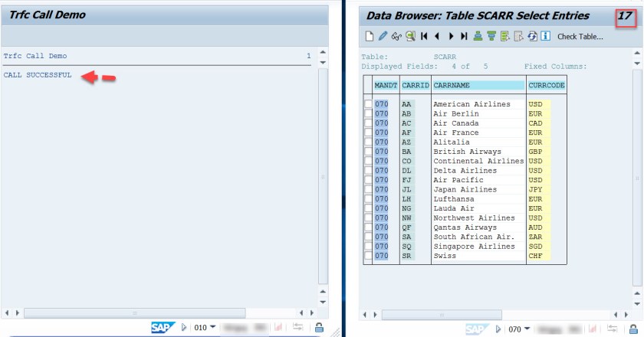Click the AUD currency cell
The width and height of the screenshot is (644, 337).
539,227
